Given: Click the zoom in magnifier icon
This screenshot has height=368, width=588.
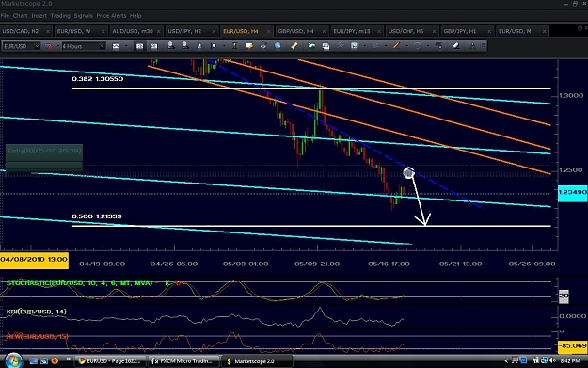Looking at the screenshot, I should [170, 46].
